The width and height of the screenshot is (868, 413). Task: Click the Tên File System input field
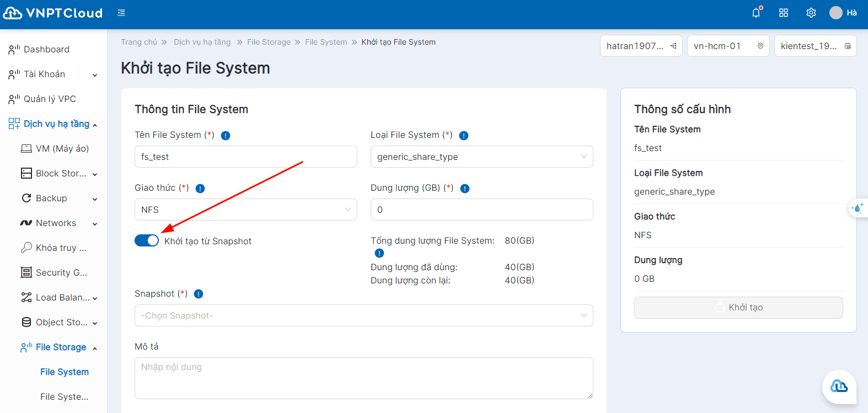246,157
